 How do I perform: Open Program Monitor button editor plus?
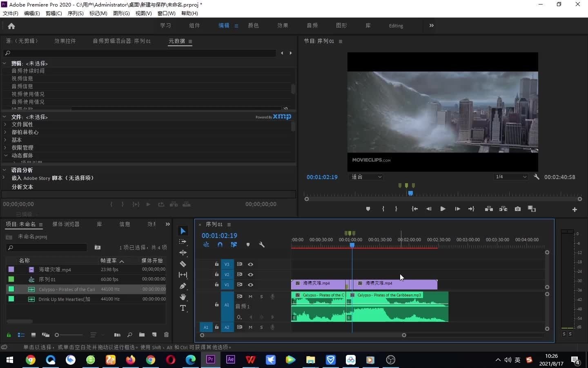[575, 209]
